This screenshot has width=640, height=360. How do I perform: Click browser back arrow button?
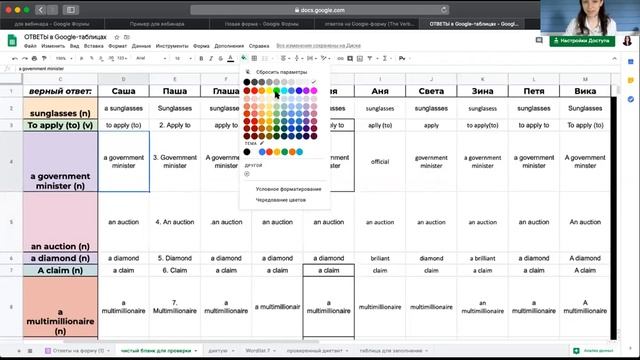tap(40, 10)
